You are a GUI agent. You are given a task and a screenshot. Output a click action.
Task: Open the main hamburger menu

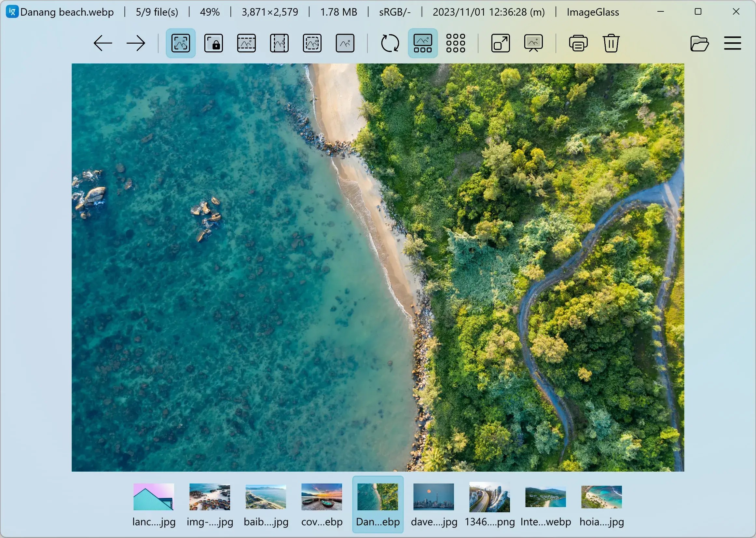click(732, 43)
